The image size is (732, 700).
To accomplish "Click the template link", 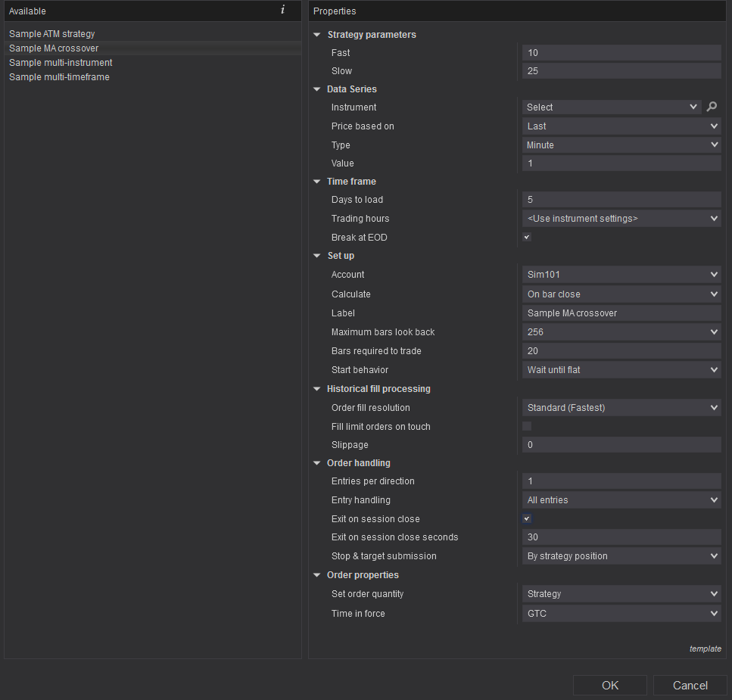I will 705,649.
